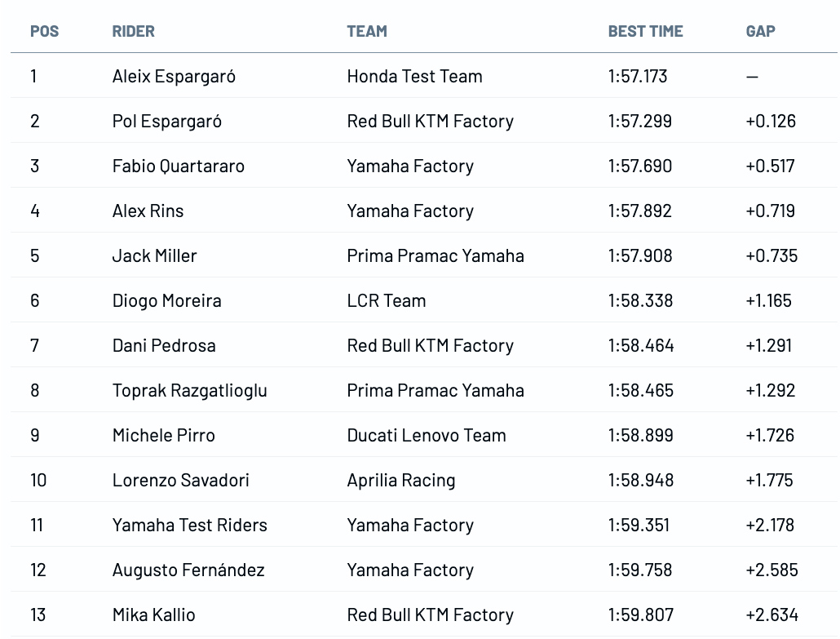Select Toprak Razgatlioglu's name
The image size is (840, 639).
189,391
